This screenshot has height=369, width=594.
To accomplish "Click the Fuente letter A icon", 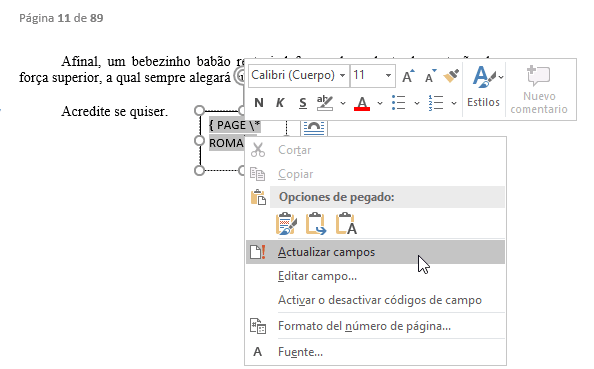I will [x=258, y=352].
